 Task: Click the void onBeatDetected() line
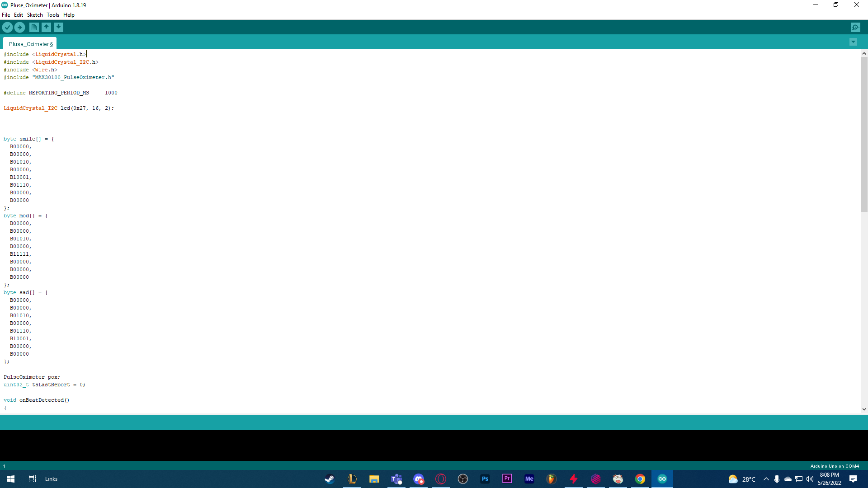[x=37, y=400]
